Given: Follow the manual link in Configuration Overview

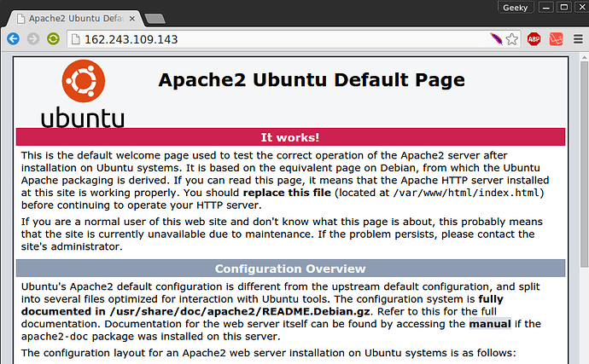Looking at the screenshot, I should click(489, 324).
